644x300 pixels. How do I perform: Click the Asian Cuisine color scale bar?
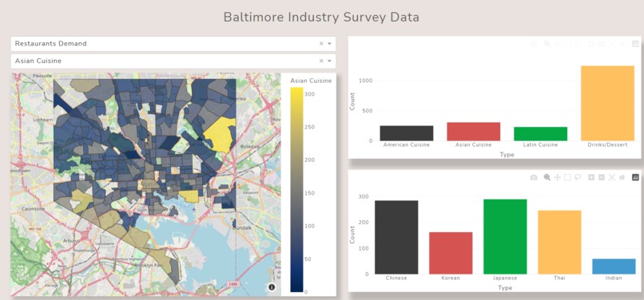point(296,190)
